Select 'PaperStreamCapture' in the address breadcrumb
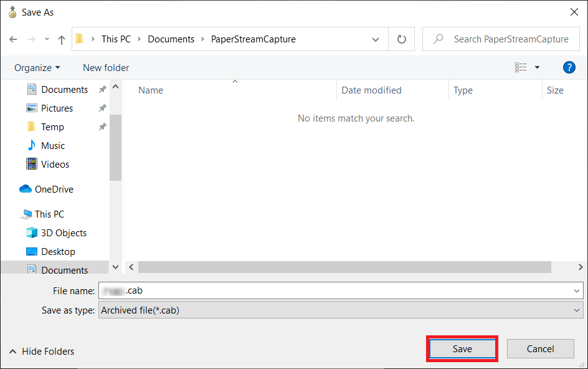The height and width of the screenshot is (369, 588). (x=253, y=39)
